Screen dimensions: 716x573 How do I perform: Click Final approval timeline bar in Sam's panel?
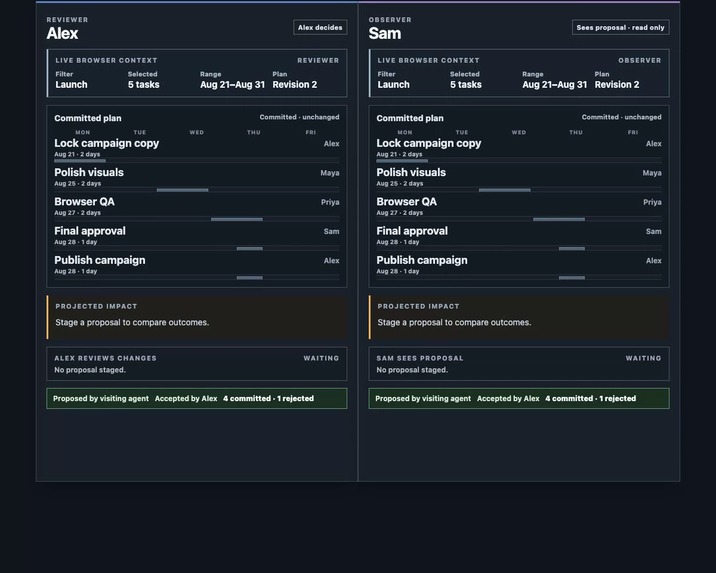pyautogui.click(x=572, y=248)
